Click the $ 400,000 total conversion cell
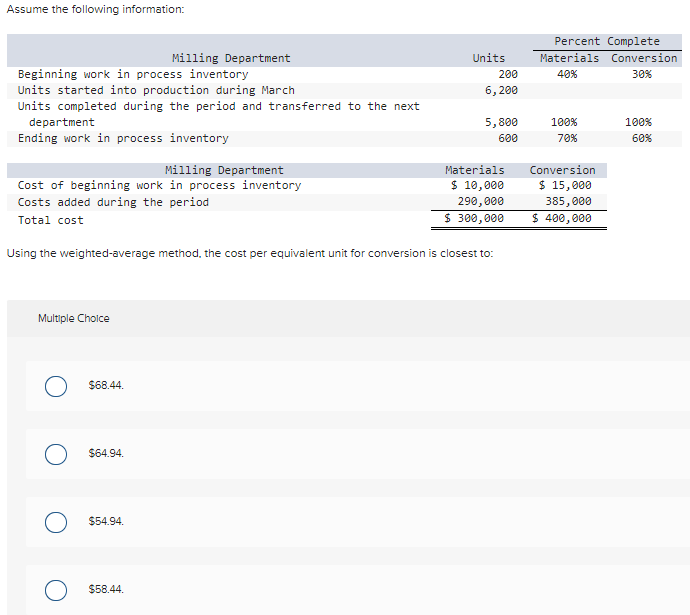Screen dimensions: 690x615 (562, 218)
